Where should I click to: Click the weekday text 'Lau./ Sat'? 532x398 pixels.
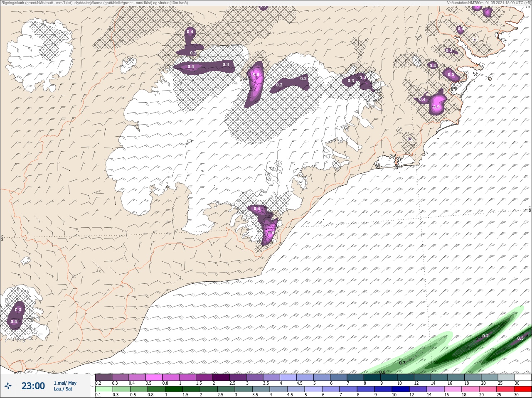point(63,389)
